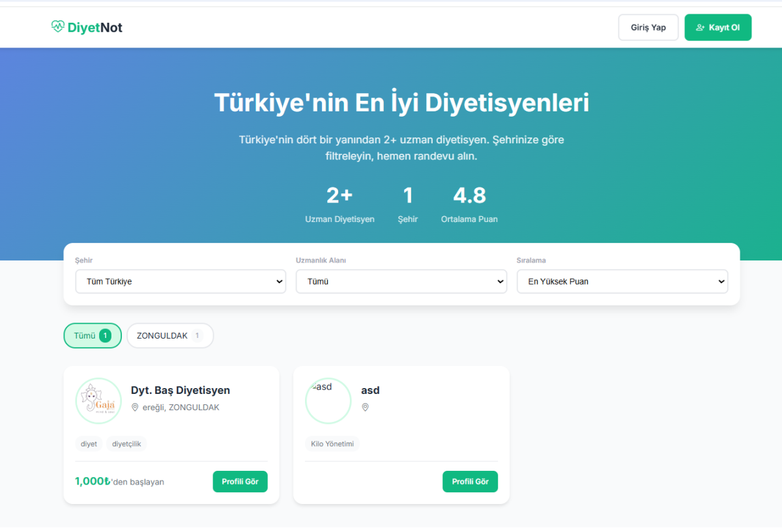Image resolution: width=782 pixels, height=532 pixels.
Task: Click the DiyetNot heart logo icon
Action: [58, 27]
